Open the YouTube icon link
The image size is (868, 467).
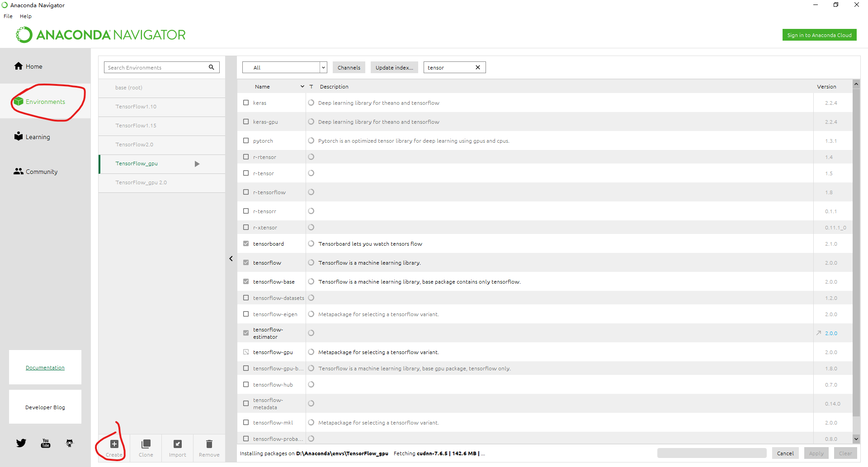(x=46, y=443)
